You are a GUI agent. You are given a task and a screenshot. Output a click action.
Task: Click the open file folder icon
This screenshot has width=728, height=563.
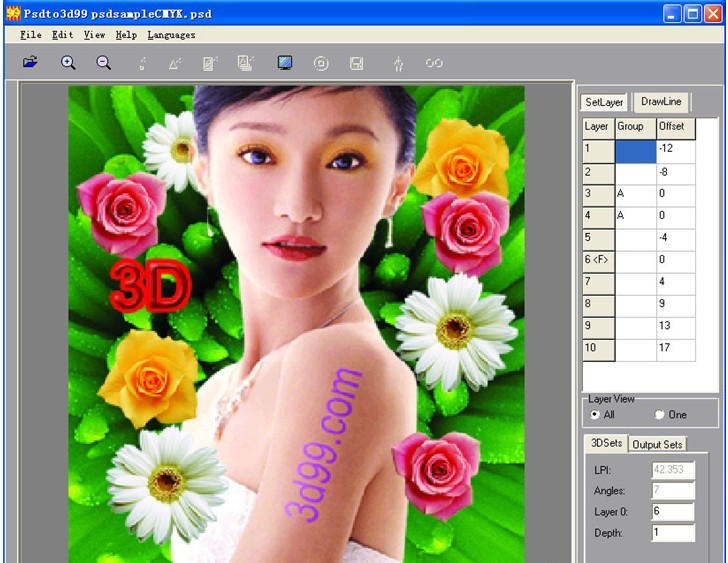(x=31, y=62)
